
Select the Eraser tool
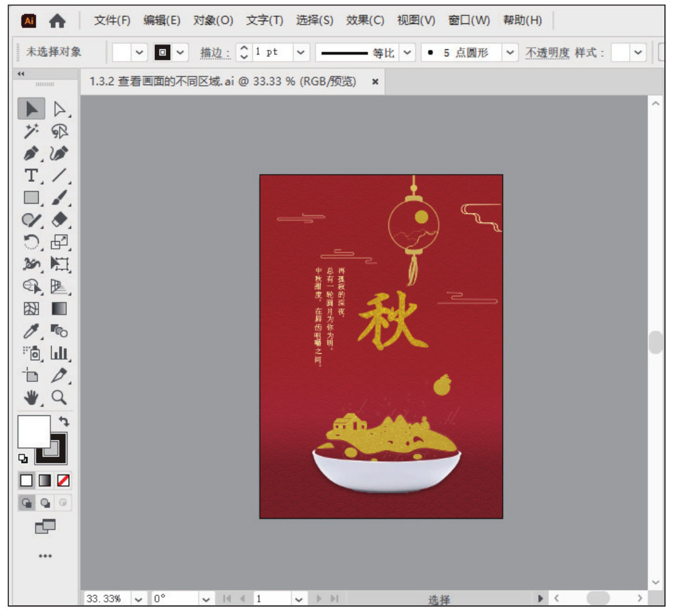point(59,220)
